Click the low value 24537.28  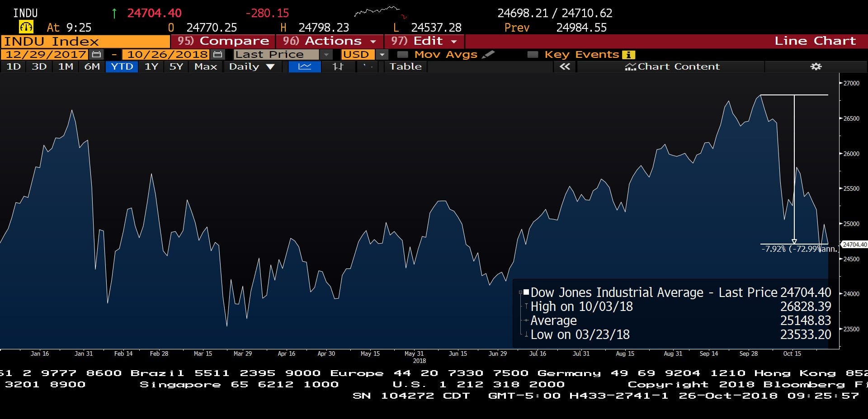coord(436,28)
